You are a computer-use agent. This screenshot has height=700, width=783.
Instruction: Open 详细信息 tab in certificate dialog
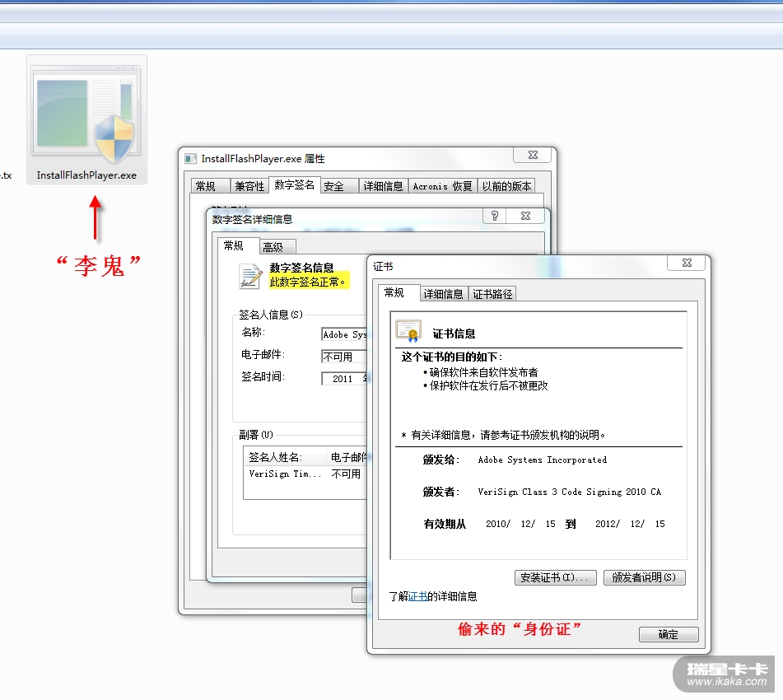(x=444, y=294)
